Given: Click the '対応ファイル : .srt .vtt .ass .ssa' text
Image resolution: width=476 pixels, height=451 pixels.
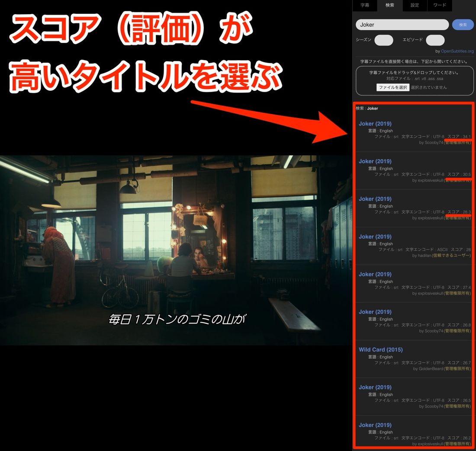Looking at the screenshot, I should (415, 79).
